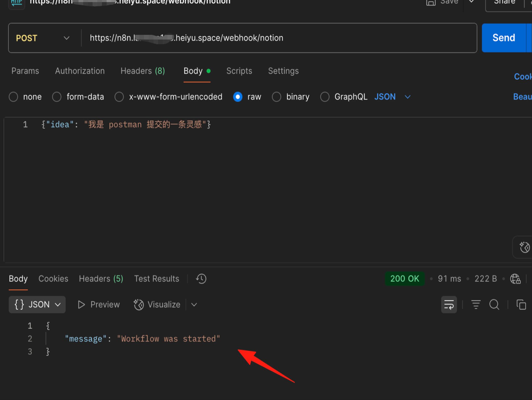
Task: Open response JSON format selector
Action: pos(37,304)
